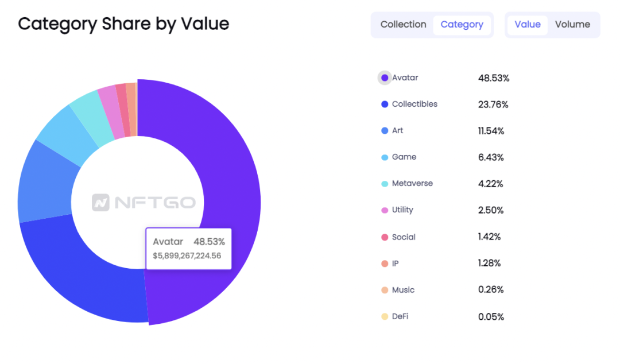Click the IP legend dot
The image size is (620, 364).
click(x=384, y=264)
